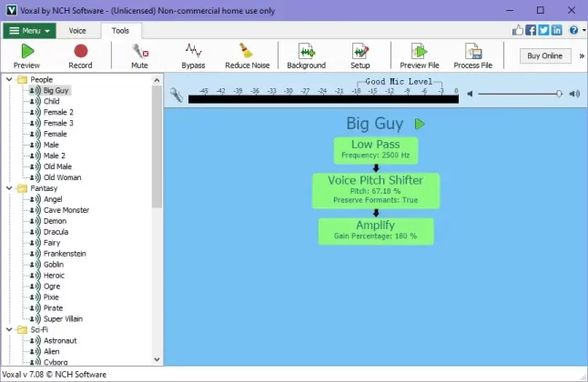Select the Female 3 voice
Screen dimensions: 588x382
[58, 123]
